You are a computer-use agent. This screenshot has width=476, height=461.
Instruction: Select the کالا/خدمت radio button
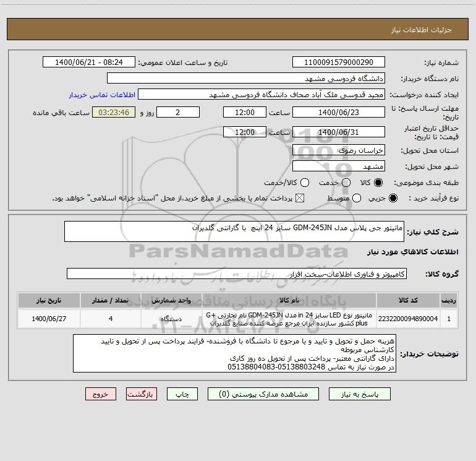(x=305, y=183)
